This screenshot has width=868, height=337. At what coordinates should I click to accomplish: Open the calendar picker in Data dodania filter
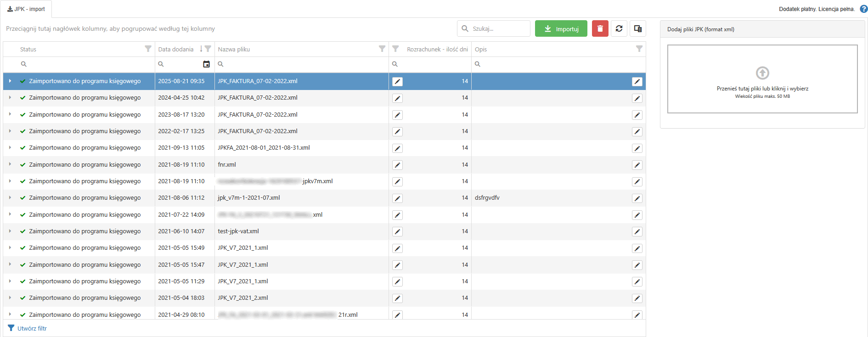point(206,64)
